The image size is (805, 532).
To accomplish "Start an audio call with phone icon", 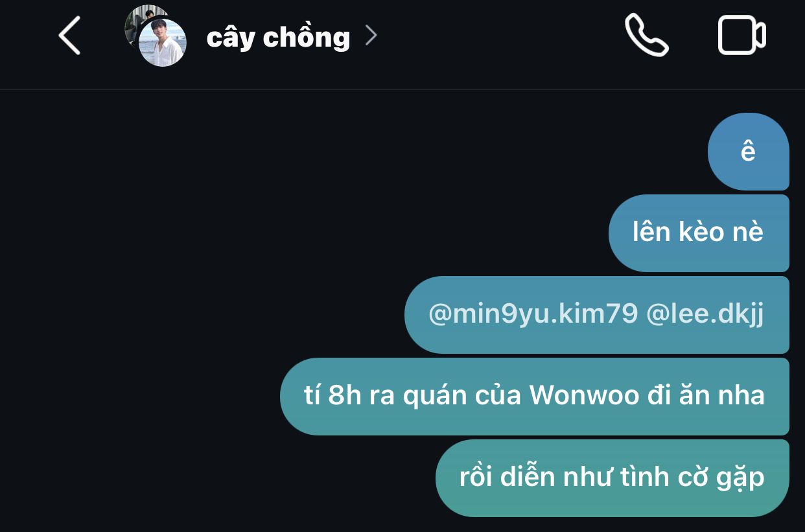I will [x=646, y=35].
